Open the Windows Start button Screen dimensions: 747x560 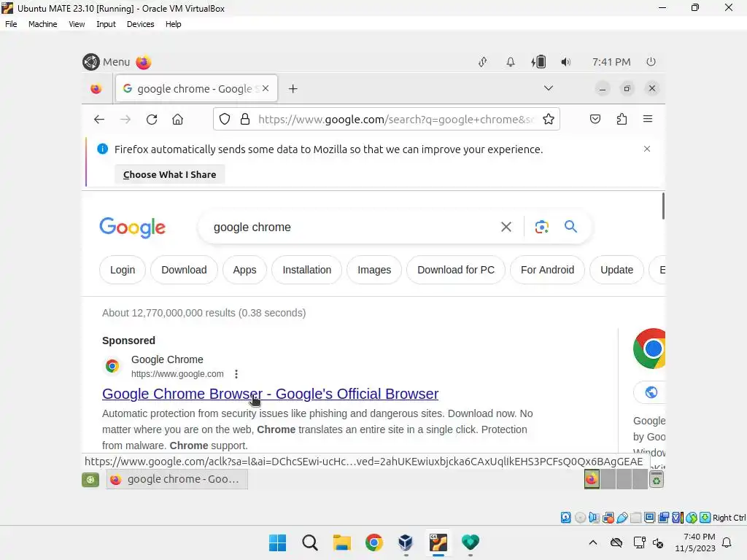pos(277,542)
